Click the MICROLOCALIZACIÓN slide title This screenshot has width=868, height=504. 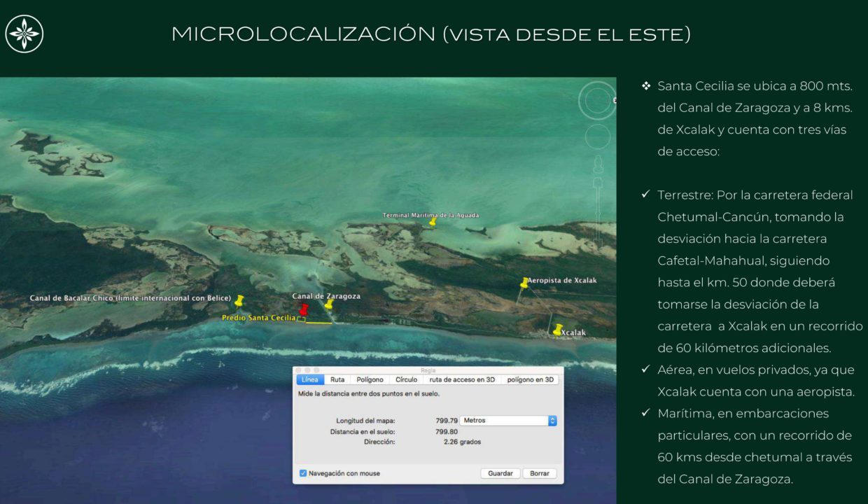pyautogui.click(x=430, y=34)
